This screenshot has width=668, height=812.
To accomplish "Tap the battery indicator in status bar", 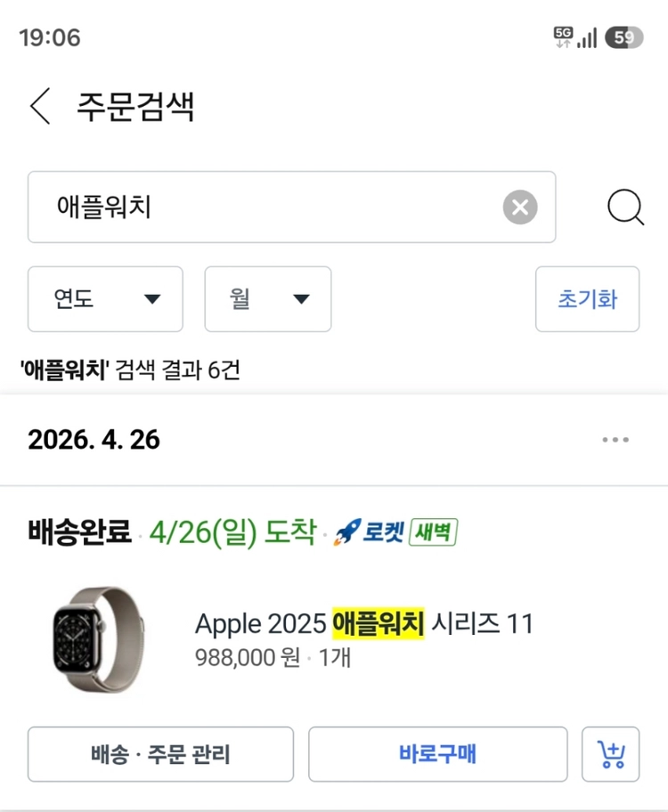I will click(624, 37).
